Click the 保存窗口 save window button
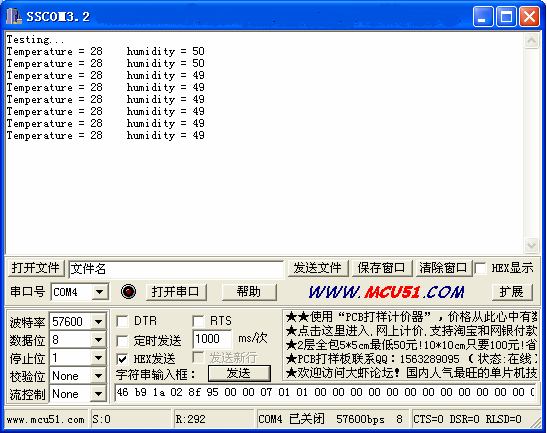Screen dimensions: 547x433 tap(382, 268)
